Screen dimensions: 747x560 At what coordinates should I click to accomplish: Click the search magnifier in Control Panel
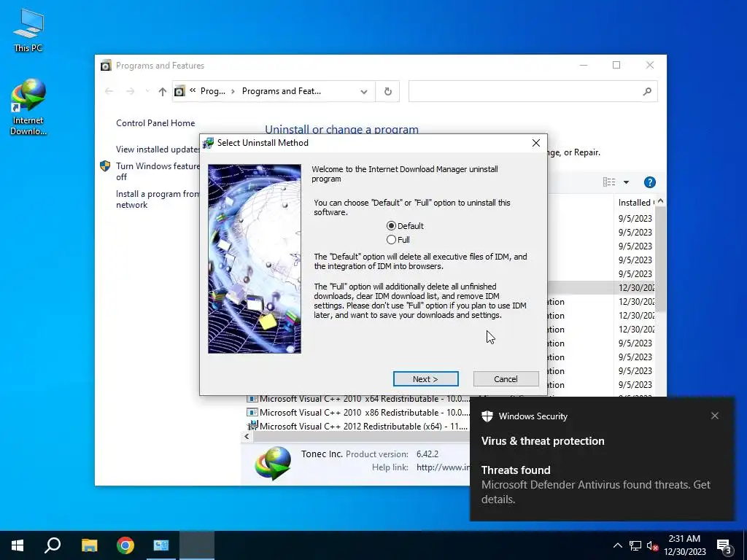(647, 91)
